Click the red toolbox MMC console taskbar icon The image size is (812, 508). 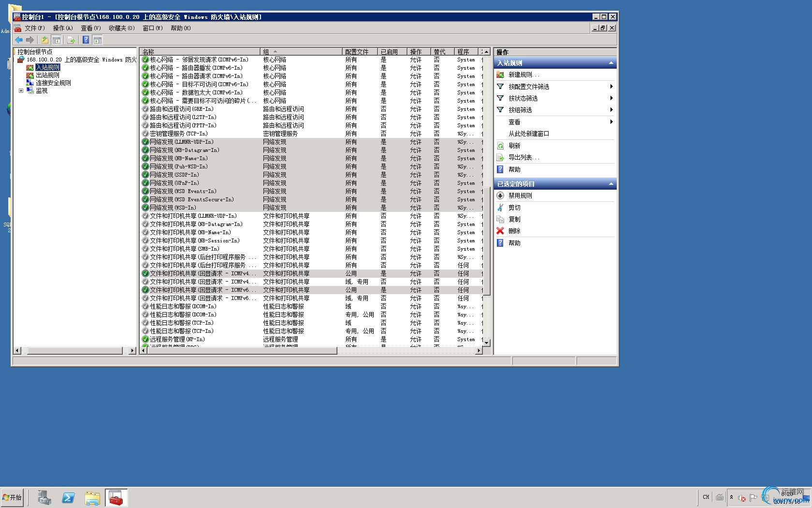(116, 497)
